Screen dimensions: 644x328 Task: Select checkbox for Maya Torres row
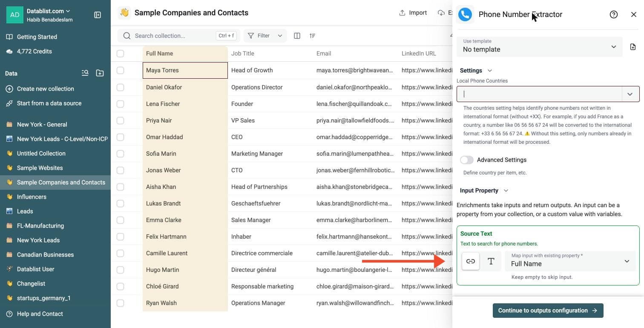tap(121, 70)
